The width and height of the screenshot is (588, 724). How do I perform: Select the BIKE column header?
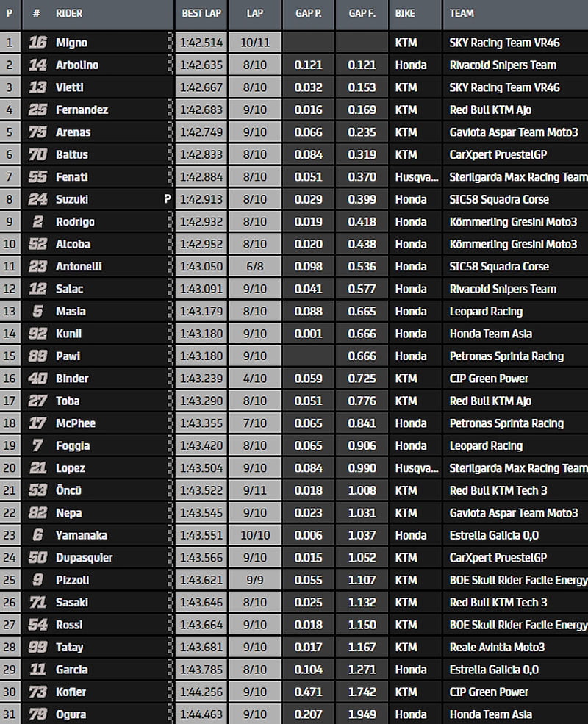pos(405,13)
